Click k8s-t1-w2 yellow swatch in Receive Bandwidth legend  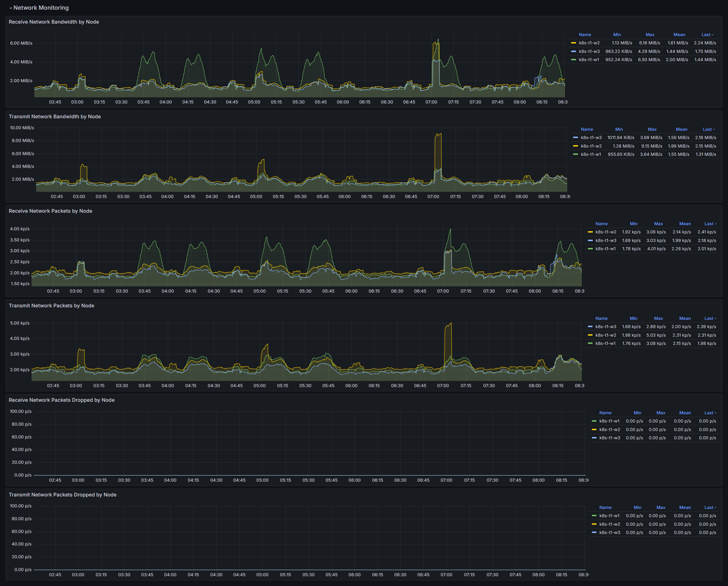pyautogui.click(x=573, y=43)
